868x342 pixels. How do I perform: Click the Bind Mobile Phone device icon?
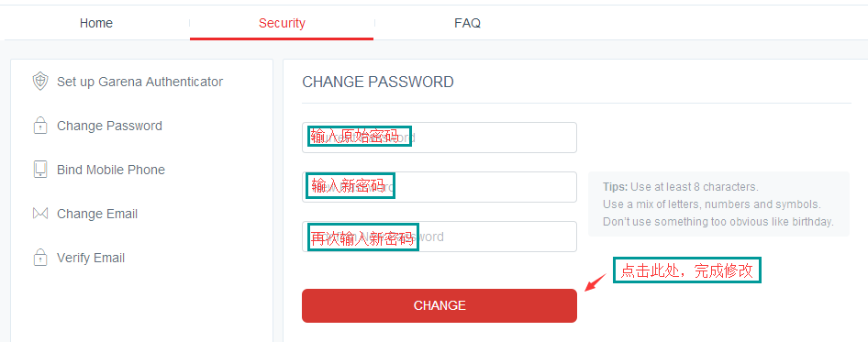tap(39, 170)
